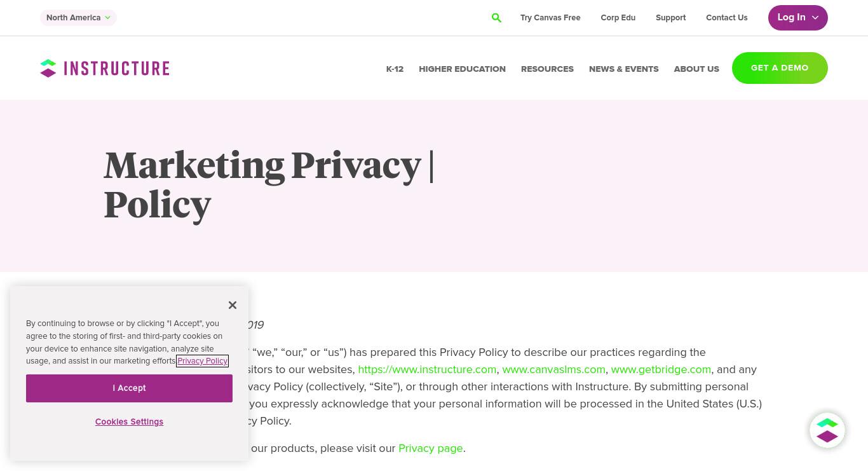
Task: Accept cookies with I Accept button
Action: (129, 388)
